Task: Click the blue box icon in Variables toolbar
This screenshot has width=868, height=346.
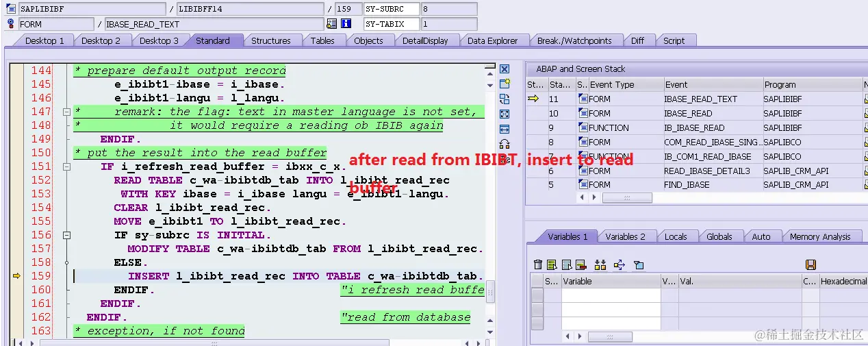Action: point(639,264)
